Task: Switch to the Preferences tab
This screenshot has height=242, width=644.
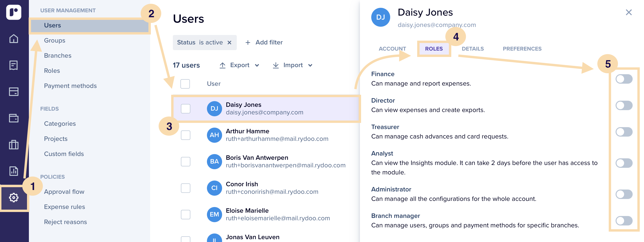Action: (522, 49)
